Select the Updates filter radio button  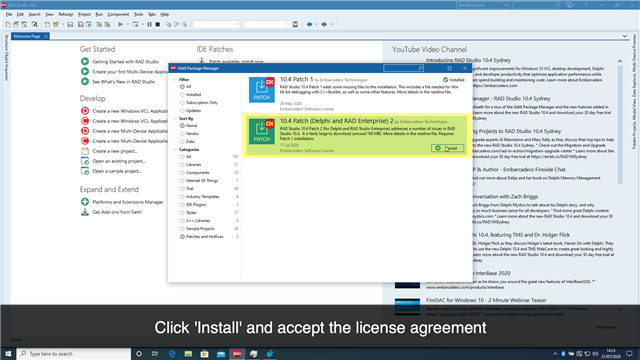point(182,111)
